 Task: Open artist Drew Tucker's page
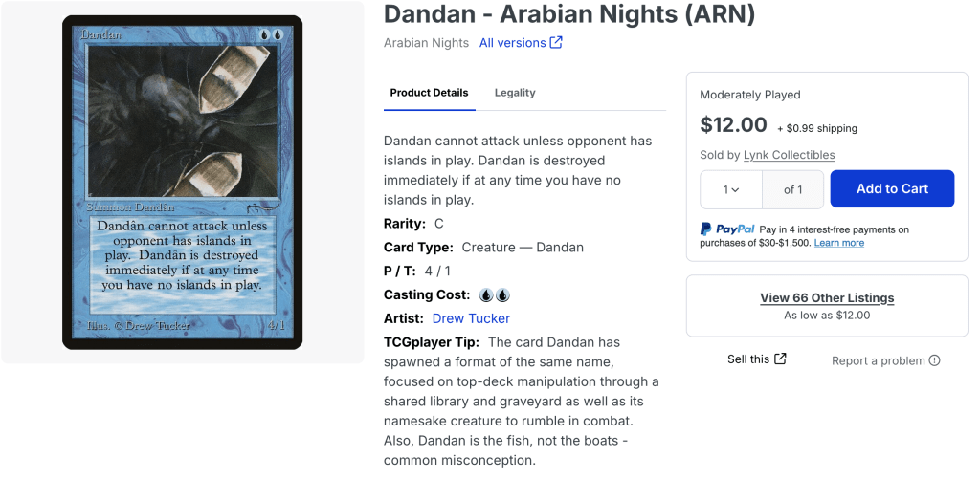(471, 318)
